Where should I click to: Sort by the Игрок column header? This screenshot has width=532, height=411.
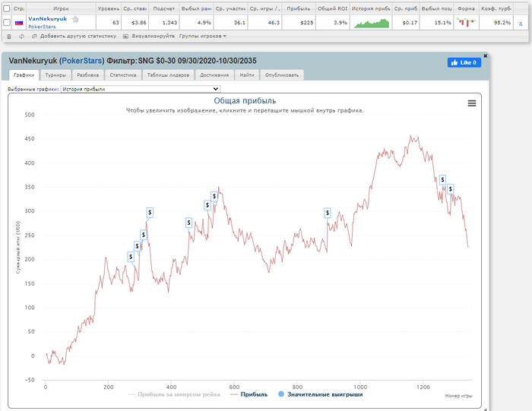(61, 8)
